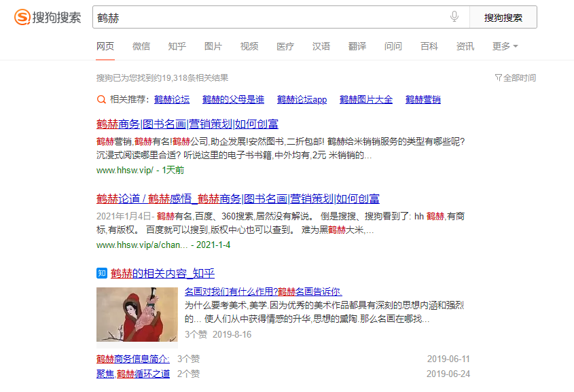Expand the 更多 dropdown menu
The width and height of the screenshot is (574, 392).
(505, 46)
